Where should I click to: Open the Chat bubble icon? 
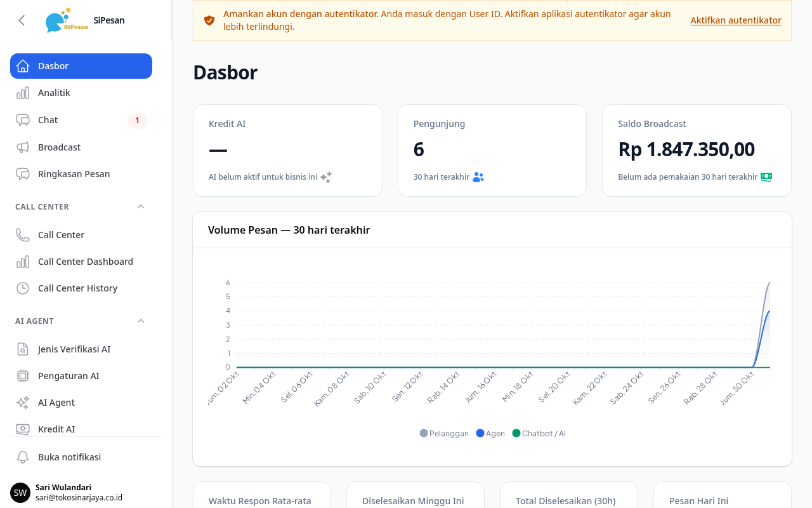pyautogui.click(x=23, y=120)
